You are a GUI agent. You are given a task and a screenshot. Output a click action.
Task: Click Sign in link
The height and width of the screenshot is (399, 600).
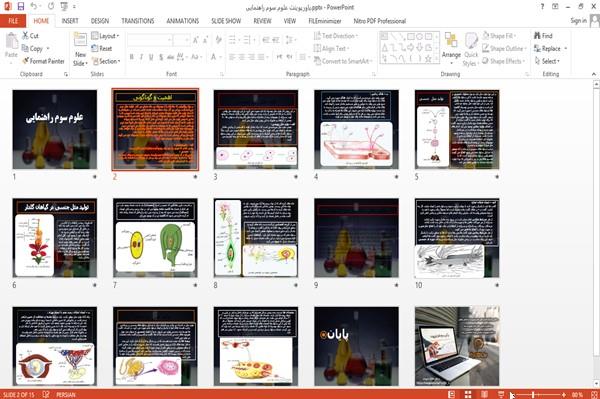(579, 21)
